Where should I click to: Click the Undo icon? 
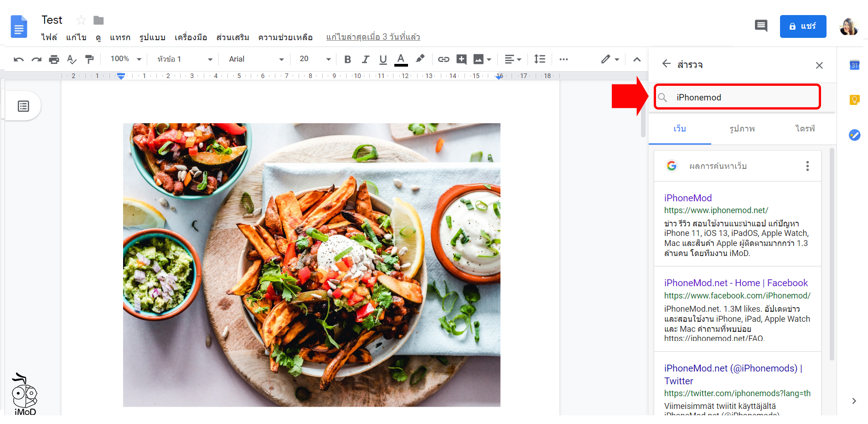pyautogui.click(x=19, y=59)
